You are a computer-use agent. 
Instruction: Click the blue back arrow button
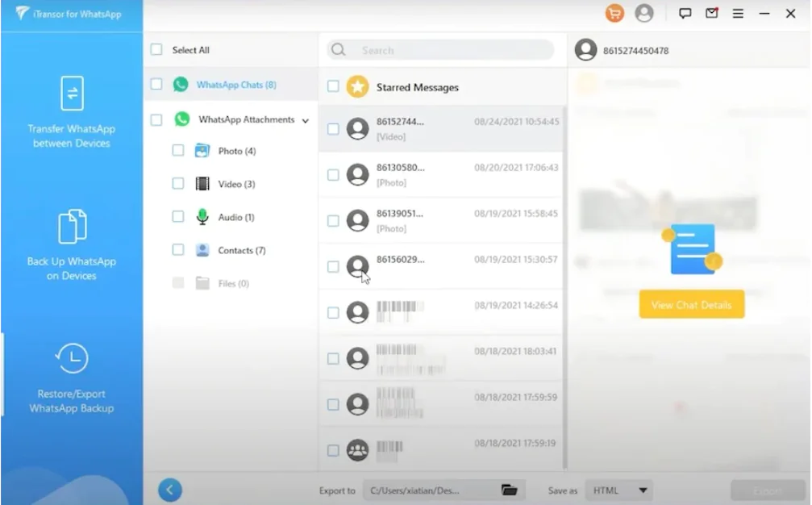pos(170,489)
